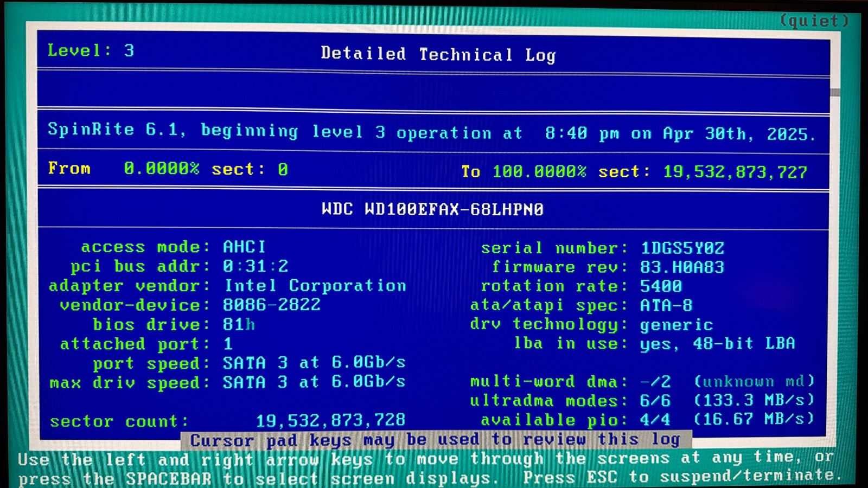Image resolution: width=868 pixels, height=488 pixels.
Task: Click ultradma modes value '6/6'
Action: 655,401
